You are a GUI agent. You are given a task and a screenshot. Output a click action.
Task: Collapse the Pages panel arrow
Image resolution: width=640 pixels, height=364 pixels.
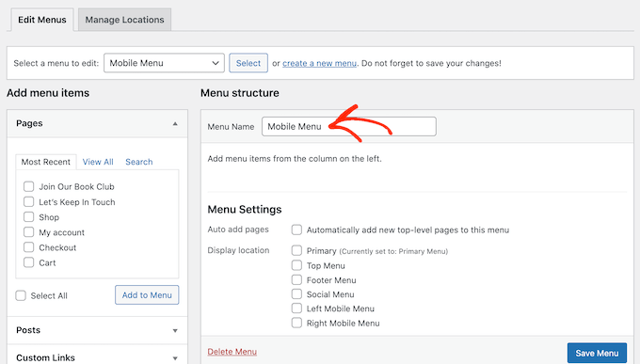click(x=175, y=123)
